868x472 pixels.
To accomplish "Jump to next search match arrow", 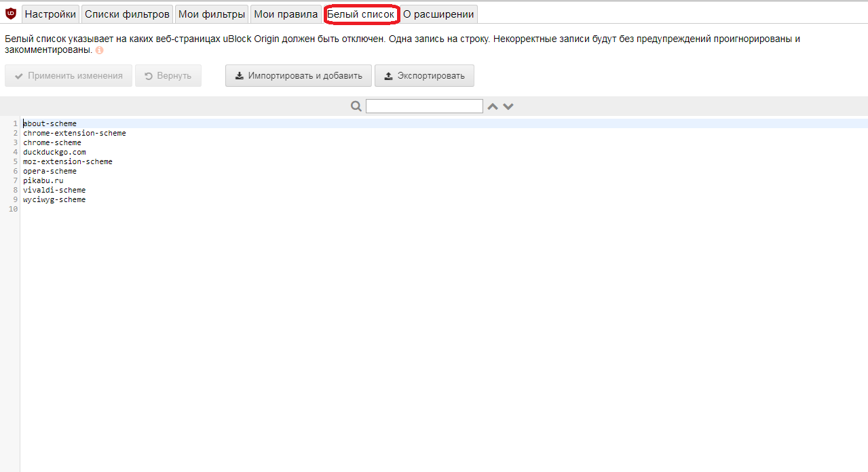I will (508, 106).
